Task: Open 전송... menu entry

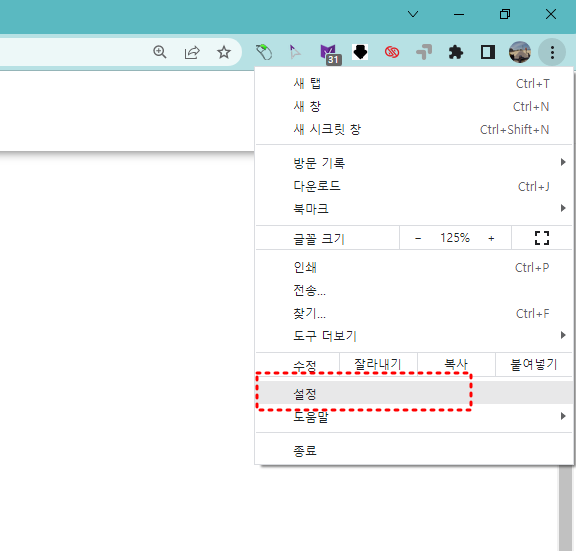Action: 414,290
